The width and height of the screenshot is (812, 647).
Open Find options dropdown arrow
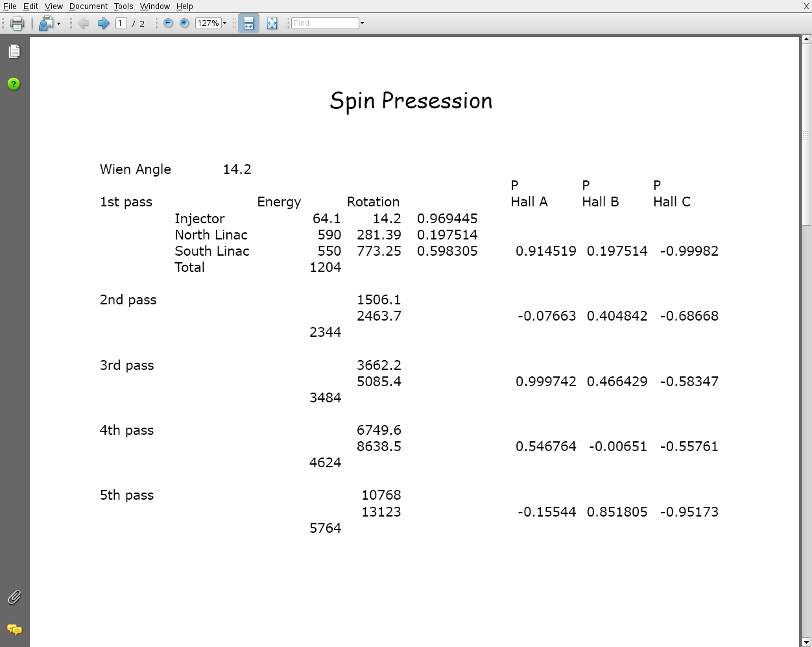(x=362, y=23)
